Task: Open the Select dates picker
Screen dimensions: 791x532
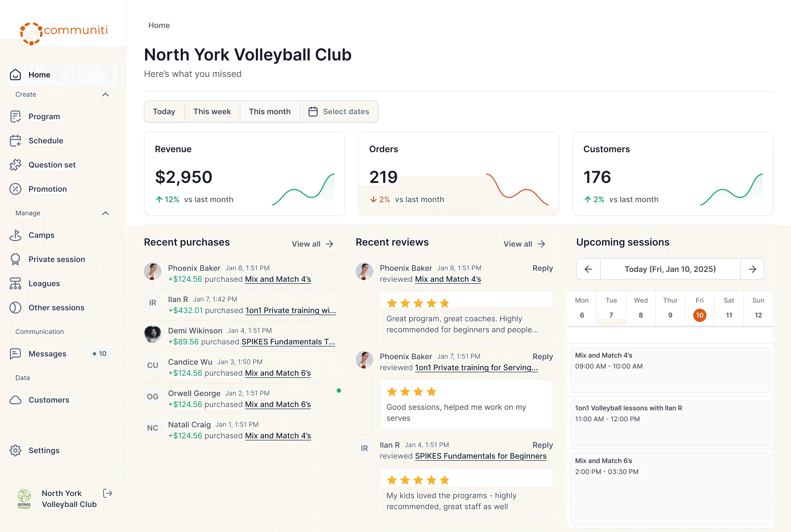Action: (339, 112)
